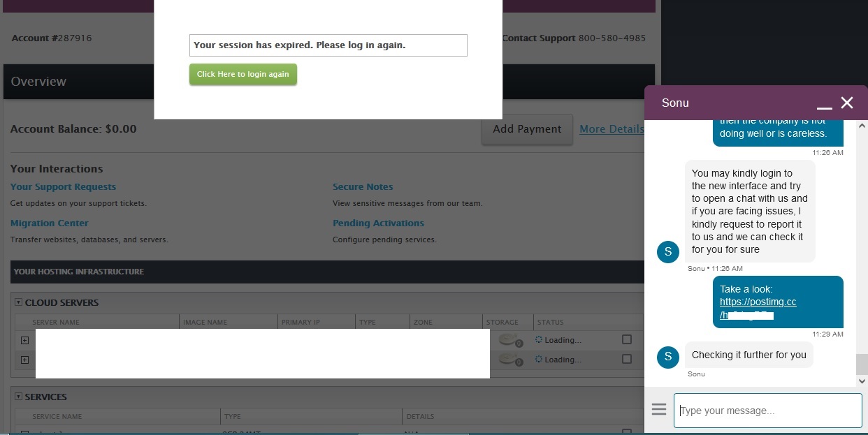Click the ZONE column header
Screen dimensions: 868x435
[423, 323]
